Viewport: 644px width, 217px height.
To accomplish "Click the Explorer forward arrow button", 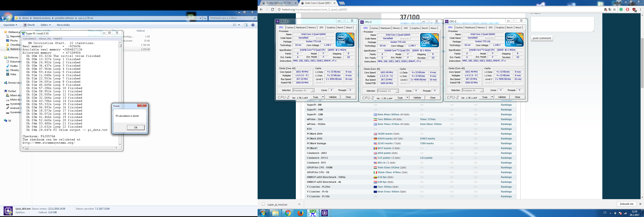I will [9, 18].
